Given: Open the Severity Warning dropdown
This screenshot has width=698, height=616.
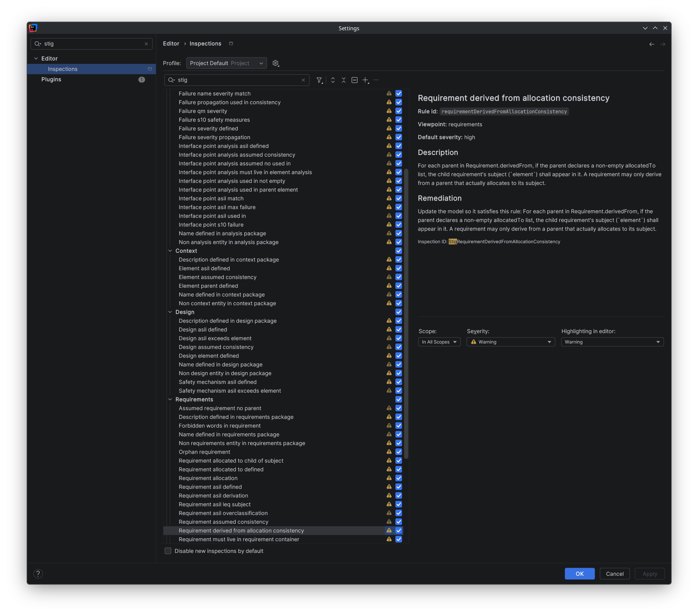Looking at the screenshot, I should 511,342.
